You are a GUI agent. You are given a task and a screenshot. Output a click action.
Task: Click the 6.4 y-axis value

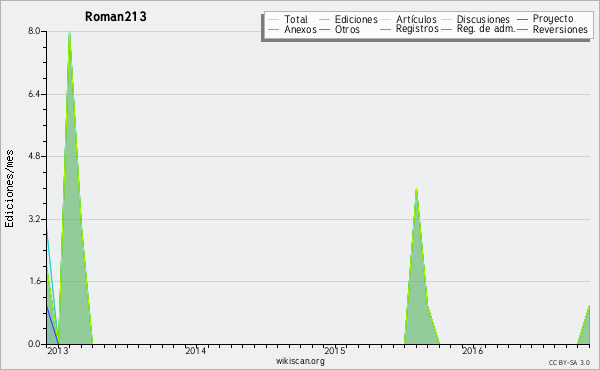tap(34, 94)
